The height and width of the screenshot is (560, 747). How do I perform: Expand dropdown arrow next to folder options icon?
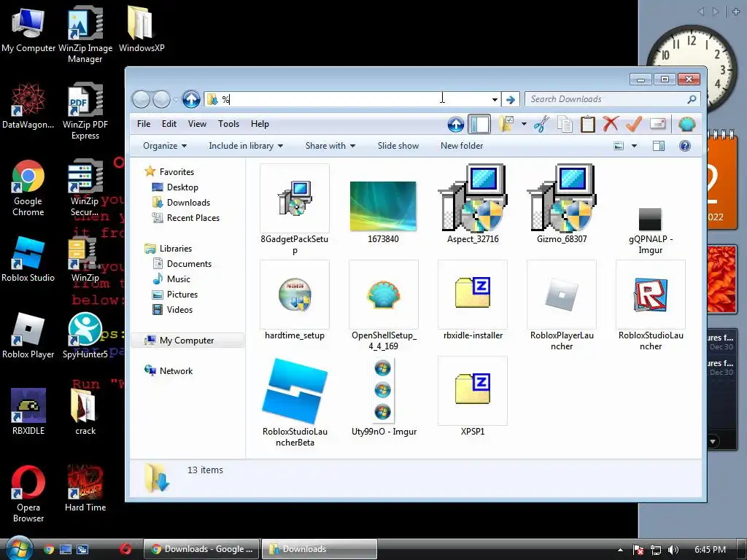(524, 124)
